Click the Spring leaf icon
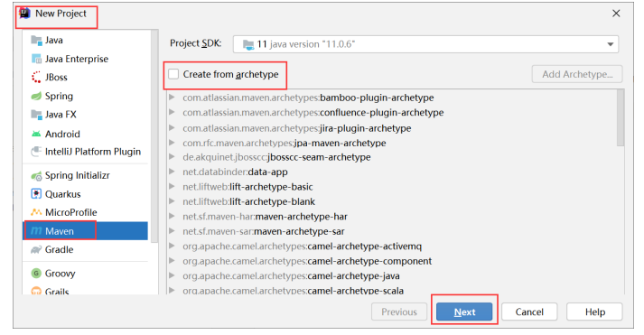The width and height of the screenshot is (644, 335). 36,96
